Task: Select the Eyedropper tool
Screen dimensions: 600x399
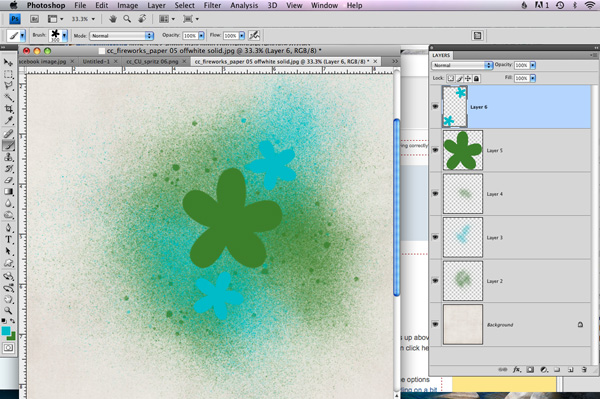Action: click(x=8, y=121)
